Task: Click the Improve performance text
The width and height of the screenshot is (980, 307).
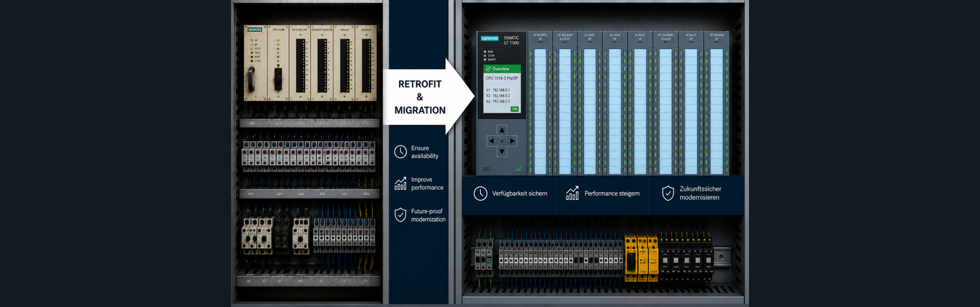Action: click(x=427, y=183)
